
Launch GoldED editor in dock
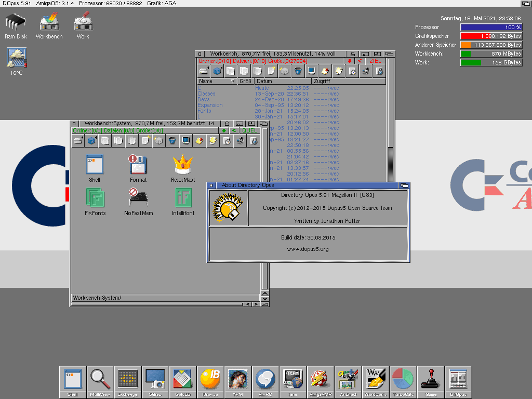(183, 382)
